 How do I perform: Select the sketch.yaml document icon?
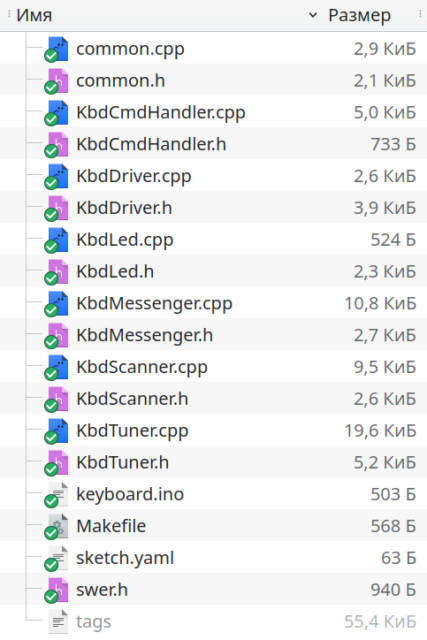(x=58, y=558)
